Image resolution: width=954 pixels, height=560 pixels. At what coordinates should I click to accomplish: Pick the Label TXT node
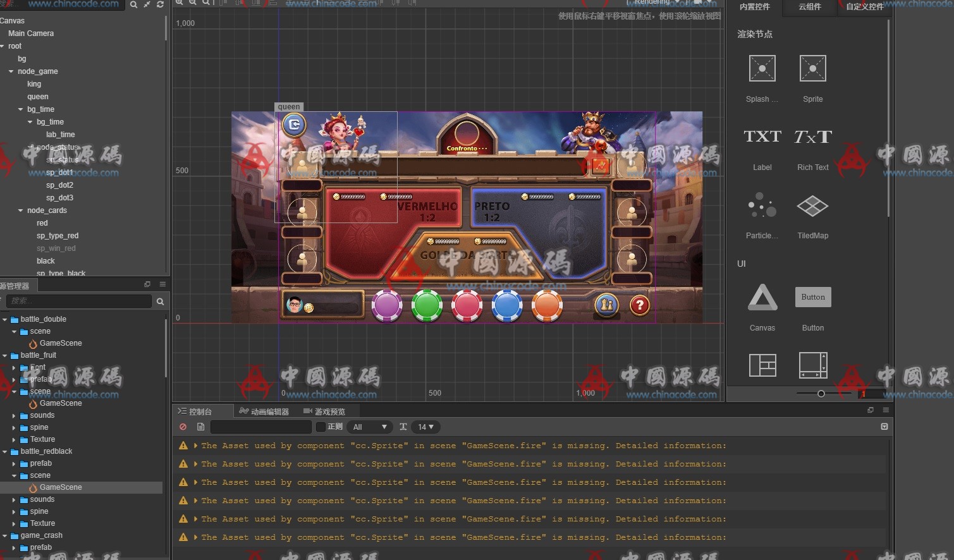pos(762,137)
